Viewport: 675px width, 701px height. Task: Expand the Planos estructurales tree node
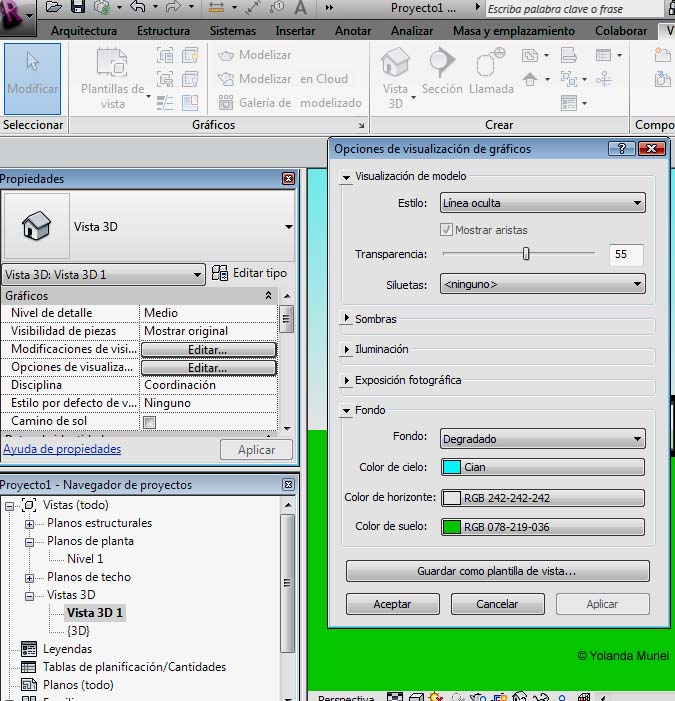click(x=30, y=523)
